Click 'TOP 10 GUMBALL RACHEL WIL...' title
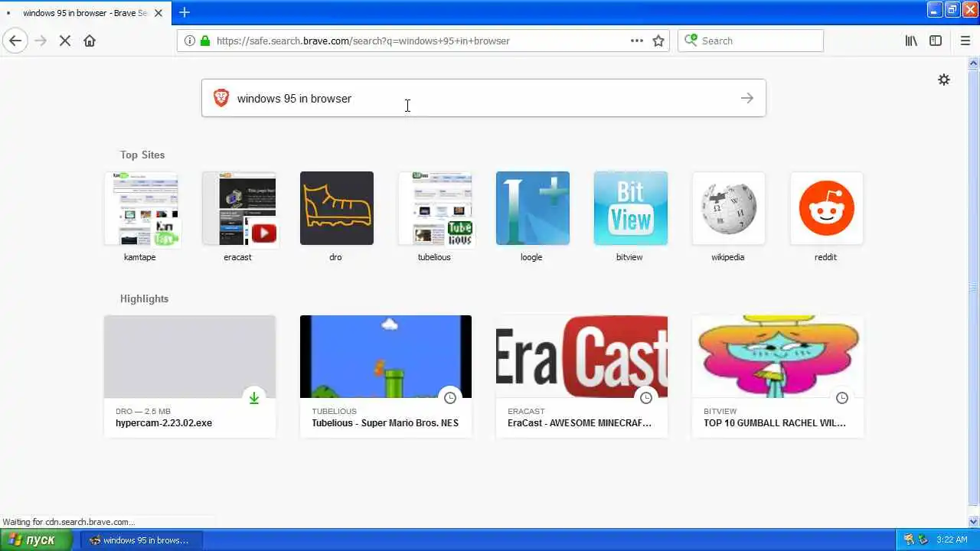Screen dimensions: 980x551 point(775,423)
